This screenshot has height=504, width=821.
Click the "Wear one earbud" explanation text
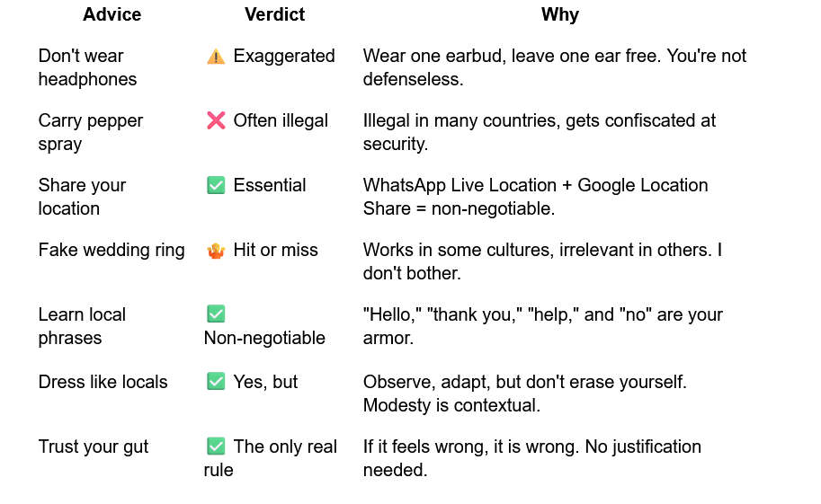click(x=554, y=67)
